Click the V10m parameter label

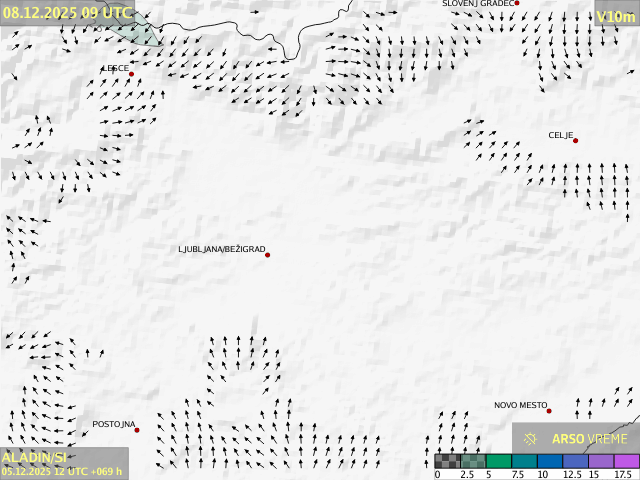615,17
